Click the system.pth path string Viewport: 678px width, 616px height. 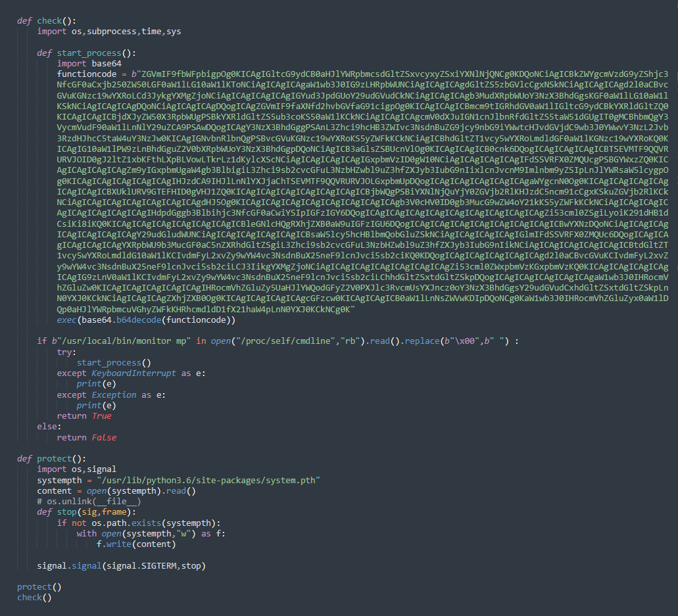point(208,481)
